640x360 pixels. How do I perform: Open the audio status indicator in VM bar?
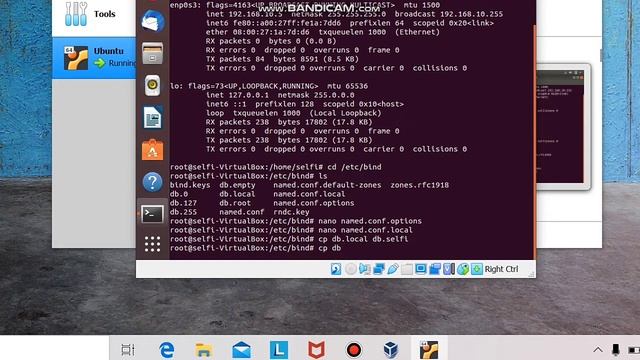tap(364, 269)
